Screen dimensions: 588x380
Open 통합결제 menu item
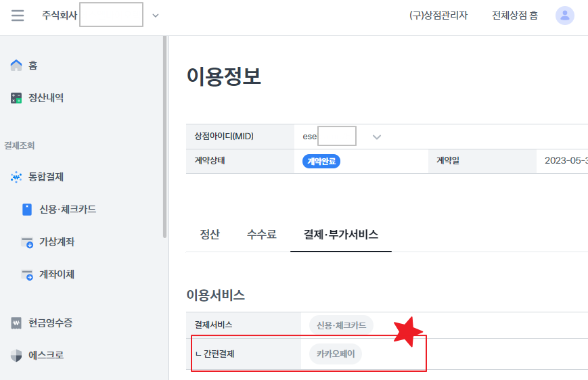tap(46, 177)
